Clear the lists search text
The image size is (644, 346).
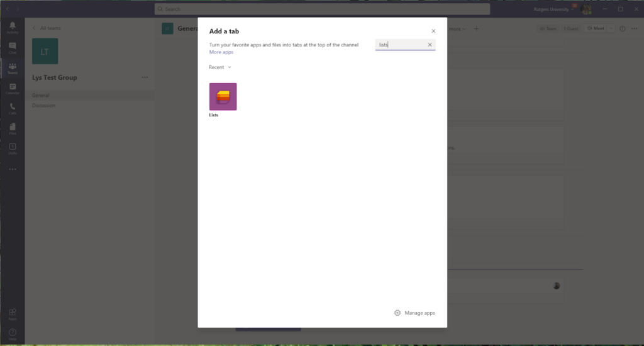tap(430, 45)
